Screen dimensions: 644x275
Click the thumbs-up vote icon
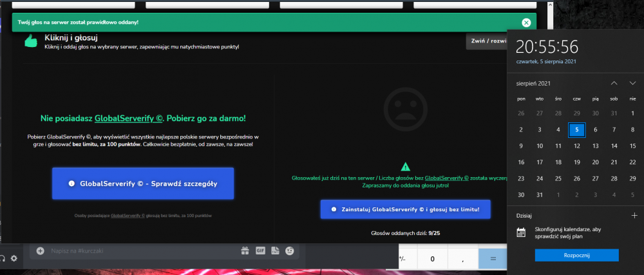point(31,41)
